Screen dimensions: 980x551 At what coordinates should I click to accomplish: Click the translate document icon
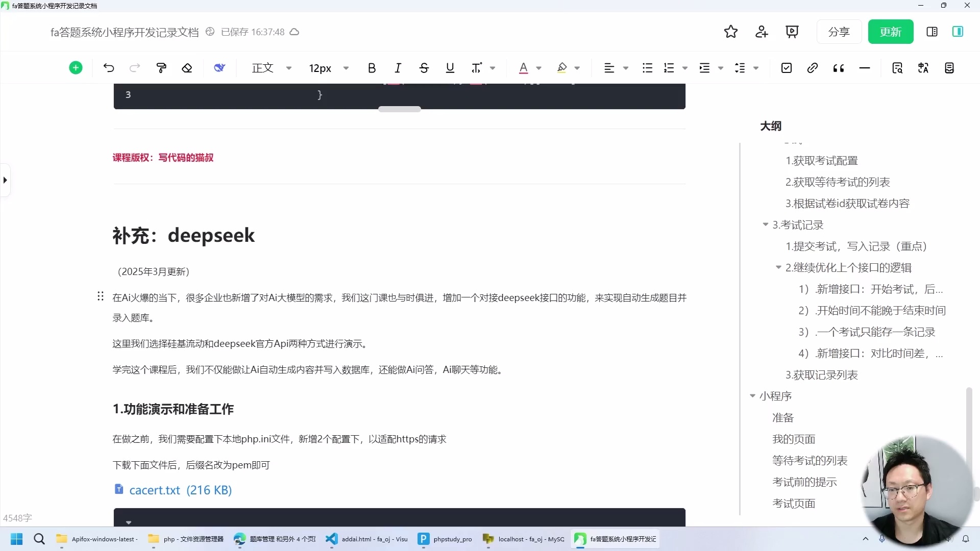point(923,68)
